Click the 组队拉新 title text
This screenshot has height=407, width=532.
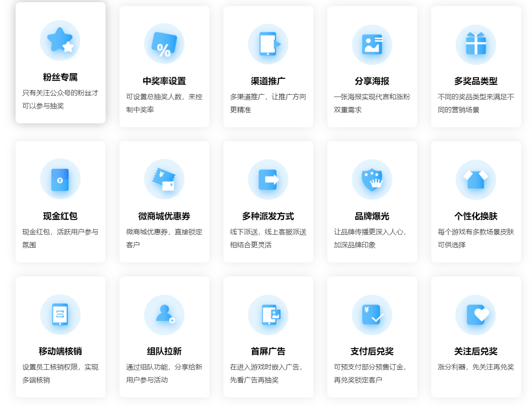pyautogui.click(x=164, y=351)
